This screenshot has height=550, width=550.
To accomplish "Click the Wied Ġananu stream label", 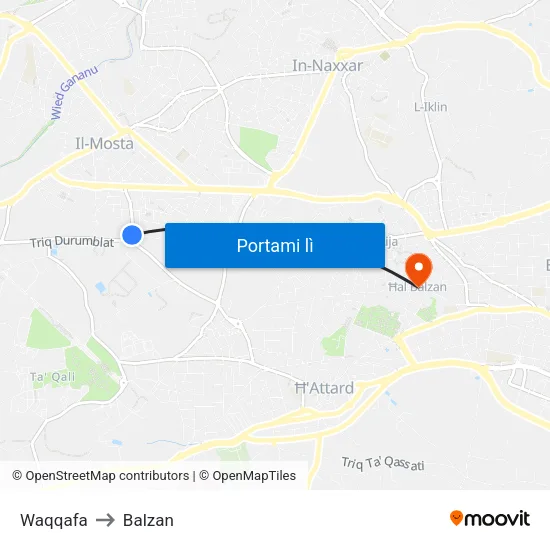I will (74, 92).
